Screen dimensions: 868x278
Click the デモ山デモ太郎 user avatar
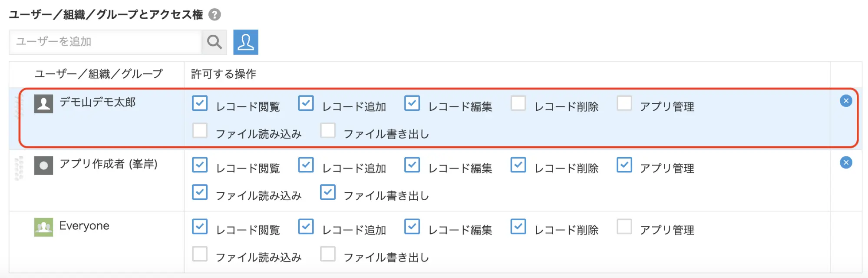coord(43,104)
